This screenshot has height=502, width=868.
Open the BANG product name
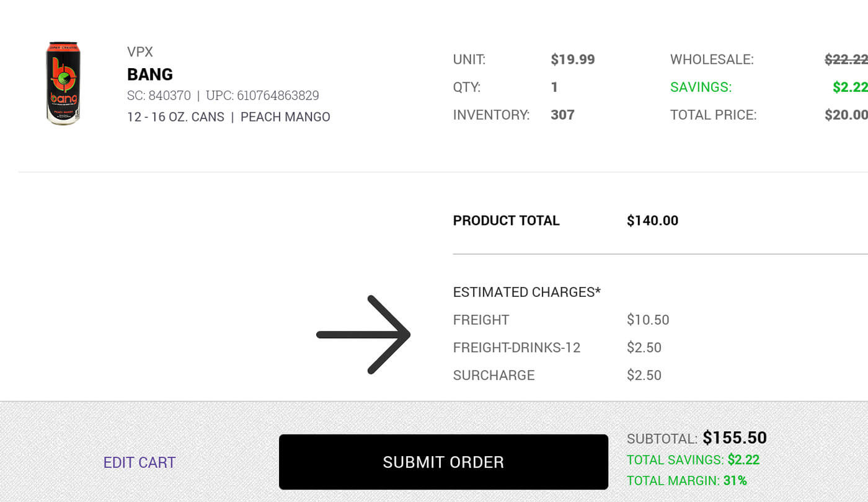[149, 74]
